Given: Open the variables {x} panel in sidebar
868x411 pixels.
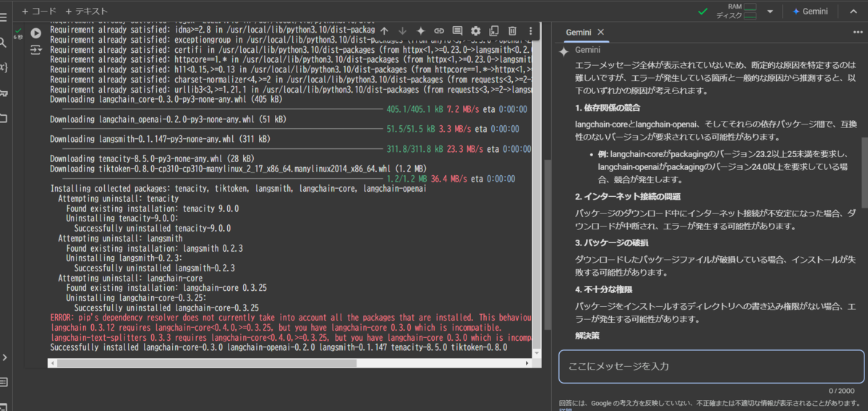Looking at the screenshot, I should (x=4, y=67).
